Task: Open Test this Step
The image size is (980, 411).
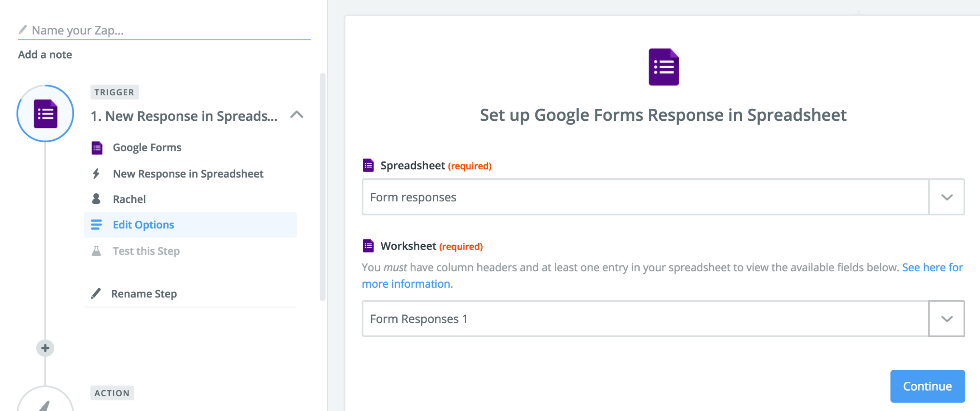Action: (146, 251)
